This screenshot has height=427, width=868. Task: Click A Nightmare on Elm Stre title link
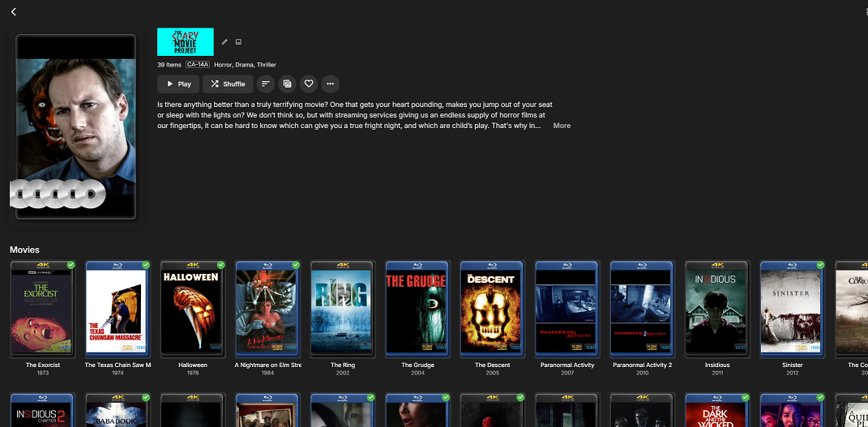[x=268, y=365]
